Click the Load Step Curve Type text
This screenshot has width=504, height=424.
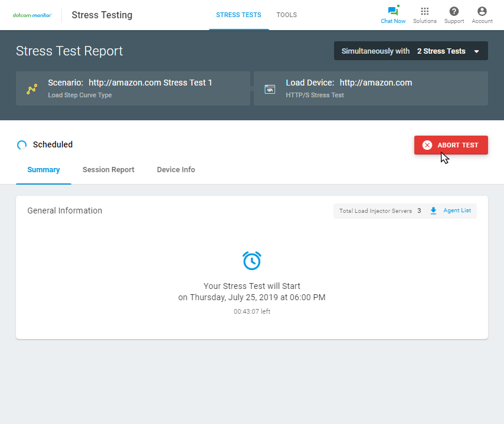click(x=80, y=95)
